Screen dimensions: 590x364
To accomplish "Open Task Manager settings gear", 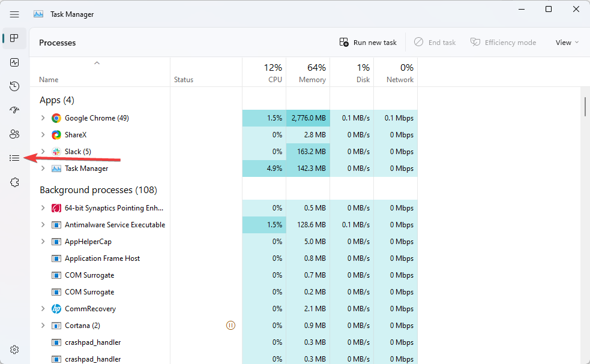I will point(14,350).
